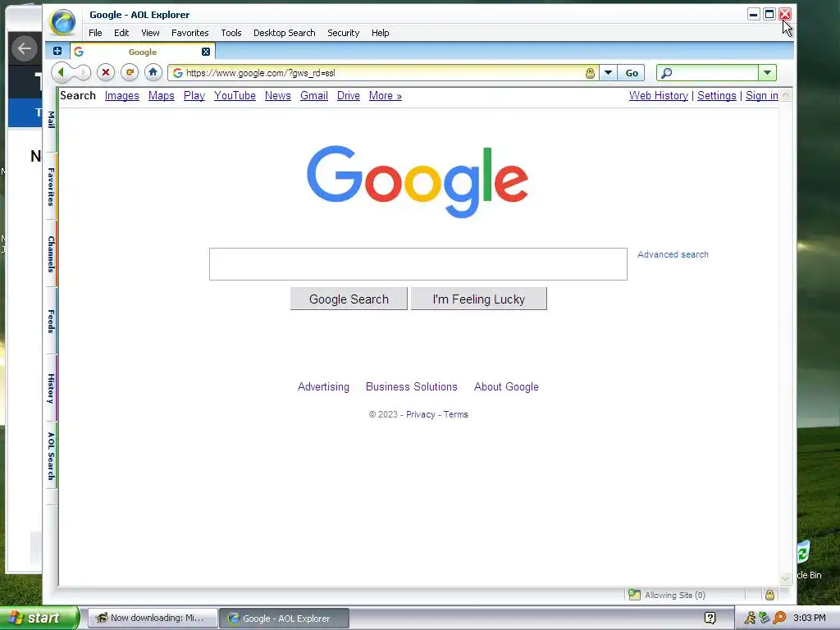Click the Business Solutions link
Image resolution: width=840 pixels, height=630 pixels.
(x=412, y=387)
